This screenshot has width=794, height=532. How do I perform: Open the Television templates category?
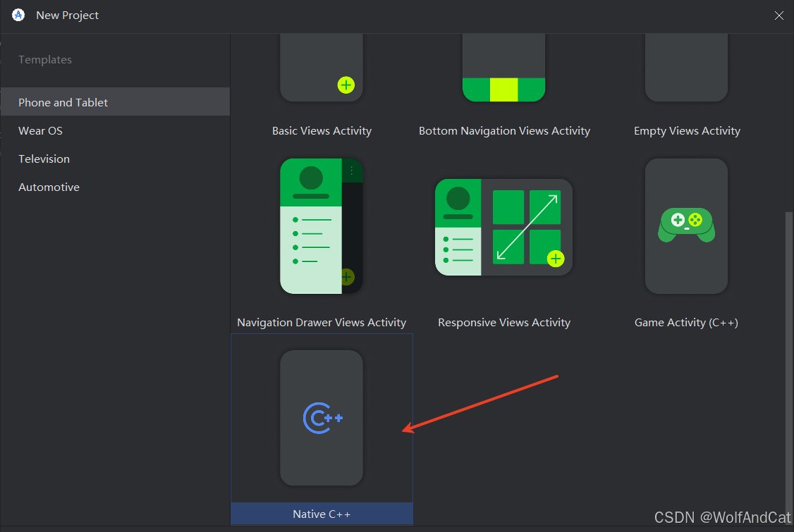click(x=44, y=159)
